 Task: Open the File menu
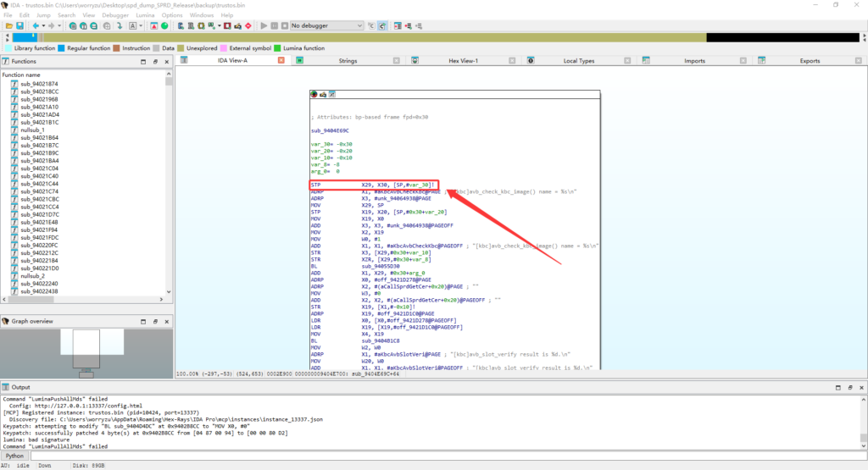point(8,15)
